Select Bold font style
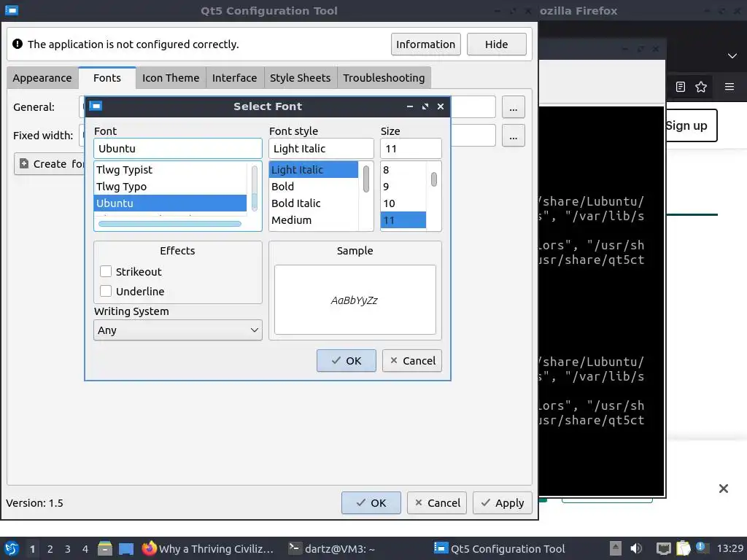Viewport: 747px width, 560px height. [x=314, y=186]
